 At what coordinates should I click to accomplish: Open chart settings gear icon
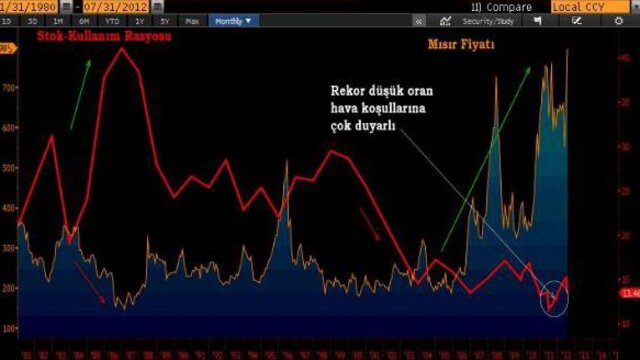tap(619, 21)
